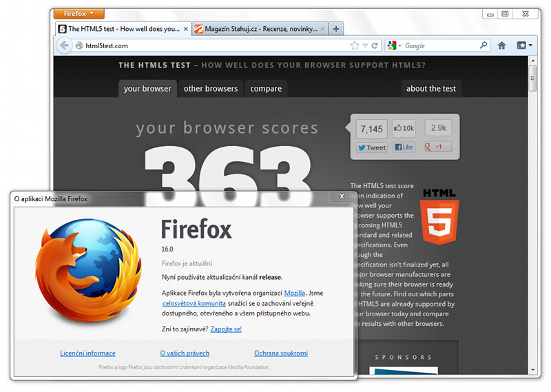Select the 'your browser' page tab
The width and height of the screenshot is (551, 392).
pos(147,89)
